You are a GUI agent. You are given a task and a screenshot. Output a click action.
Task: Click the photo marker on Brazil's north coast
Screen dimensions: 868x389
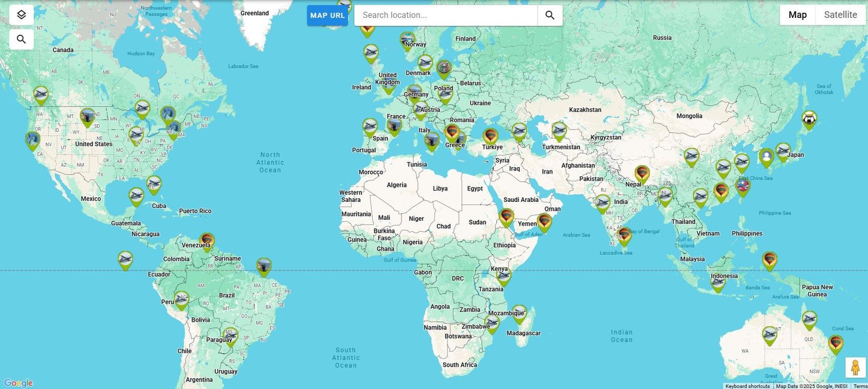(x=264, y=267)
